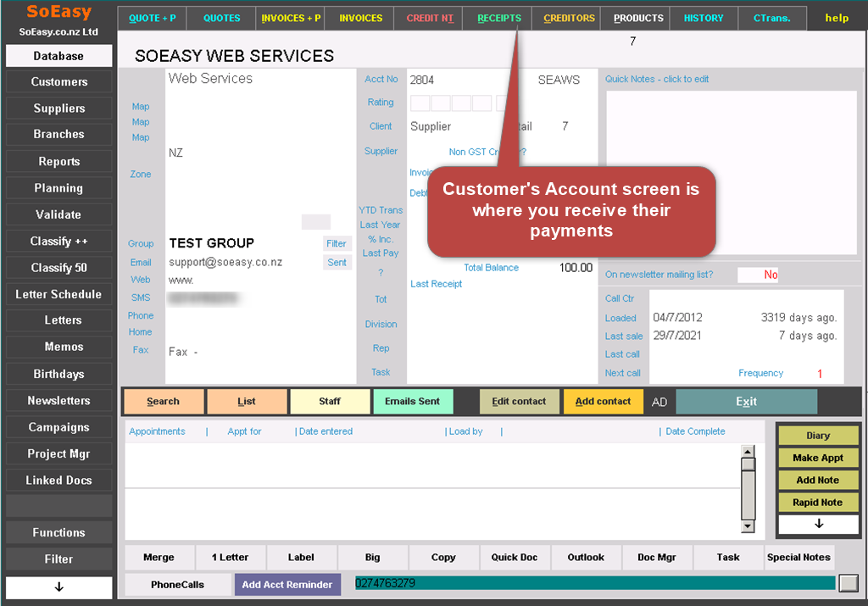Open the CREDIT NT tab

(x=430, y=19)
